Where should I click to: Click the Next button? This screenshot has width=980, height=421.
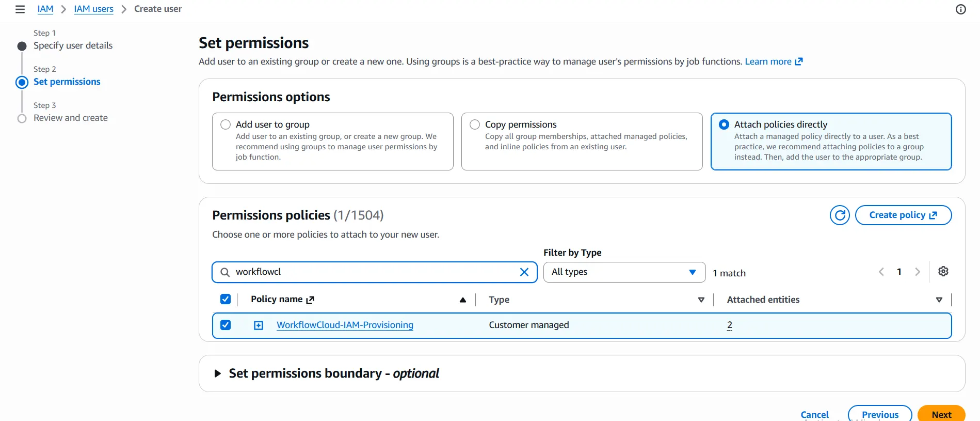(x=941, y=414)
